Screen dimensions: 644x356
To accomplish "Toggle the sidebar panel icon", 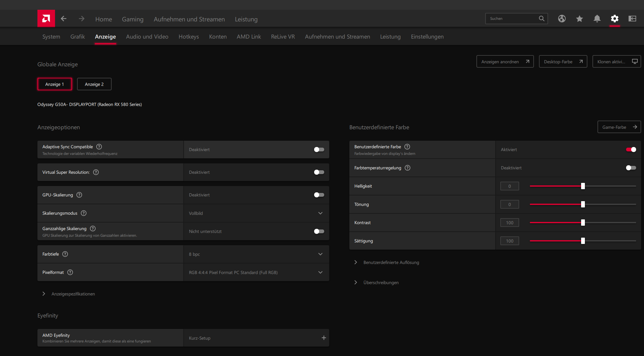I will pyautogui.click(x=632, y=19).
